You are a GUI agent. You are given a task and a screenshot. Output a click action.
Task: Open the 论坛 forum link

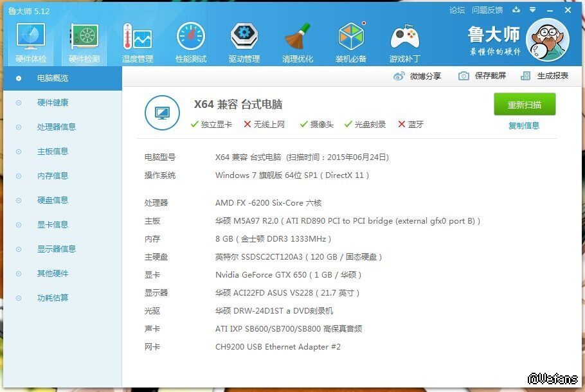[x=457, y=10]
